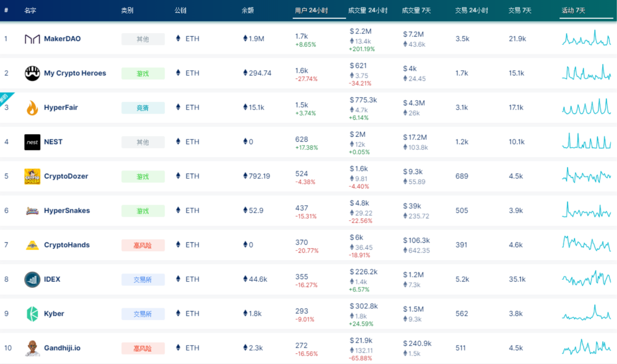Click the 交易所 tag for IDEX
This screenshot has height=364, width=617.
143,280
